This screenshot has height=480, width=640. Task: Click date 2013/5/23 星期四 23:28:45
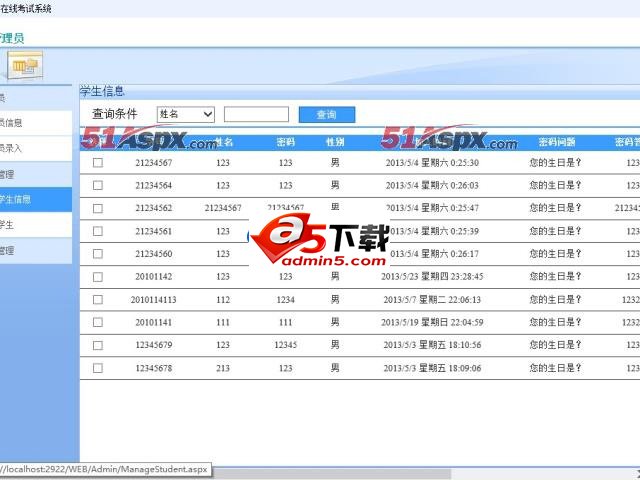coord(432,277)
